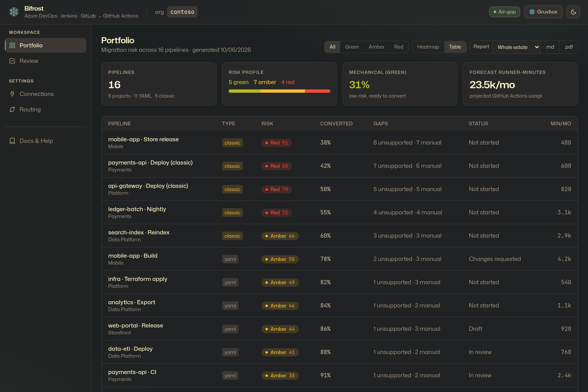The image size is (588, 392).
Task: Open Review in the sidebar
Action: tap(46, 61)
